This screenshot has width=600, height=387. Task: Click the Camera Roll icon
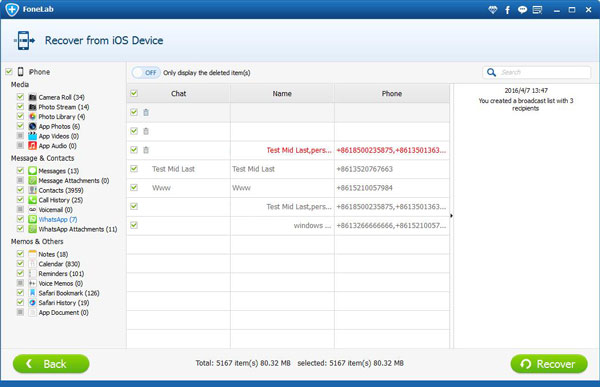pos(33,97)
